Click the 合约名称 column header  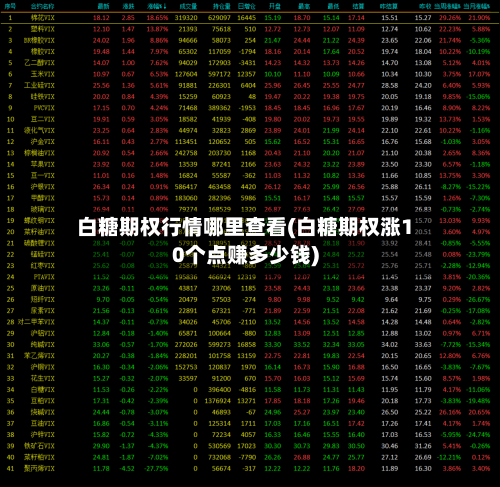click(x=42, y=6)
